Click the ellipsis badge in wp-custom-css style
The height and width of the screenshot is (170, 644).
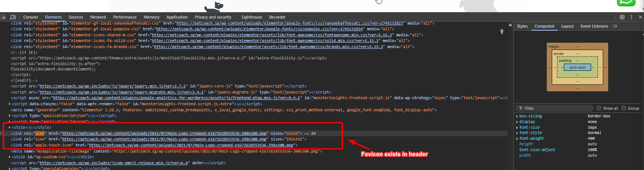(73, 157)
